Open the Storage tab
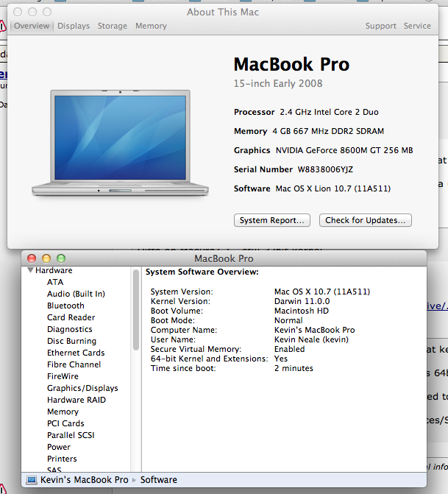The height and width of the screenshot is (494, 448). coord(113,26)
